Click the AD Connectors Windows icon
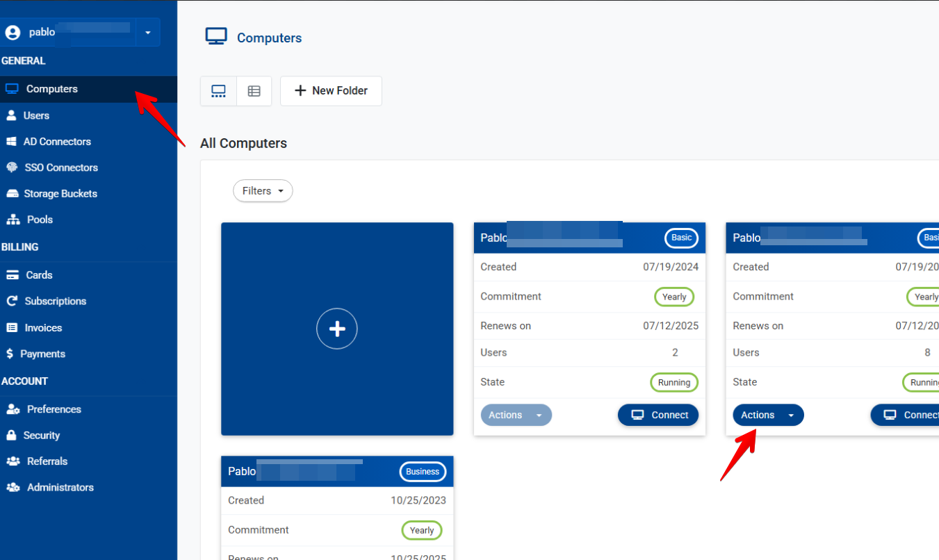The image size is (939, 560). [x=11, y=142]
